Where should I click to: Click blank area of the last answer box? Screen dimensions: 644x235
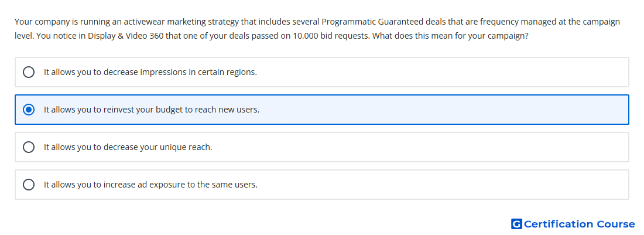(444, 185)
